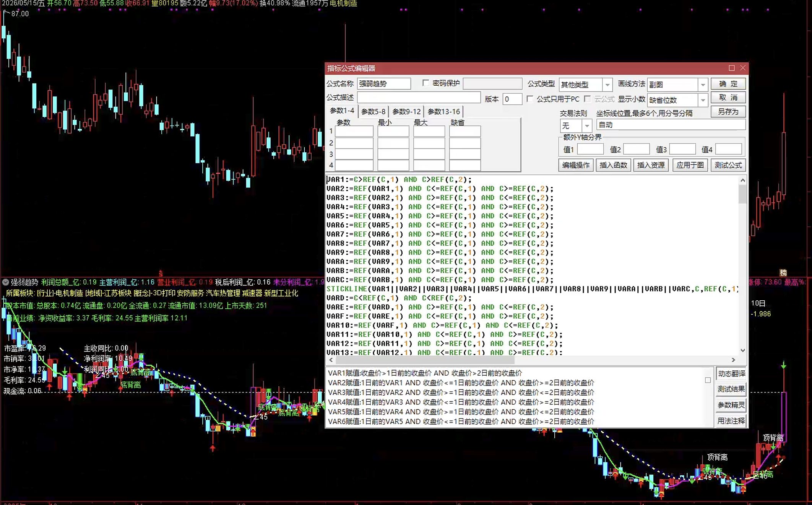Viewport: 812px width, 505px height.
Task: Click the STICKLINE code line in editor
Action: 532,289
